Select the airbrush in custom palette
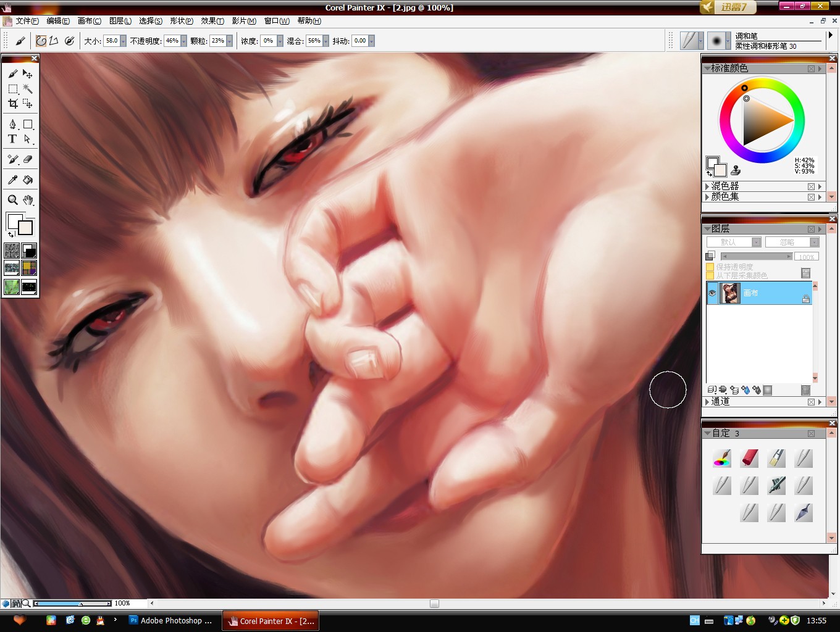Screen dimensions: 840x632 tap(776, 485)
